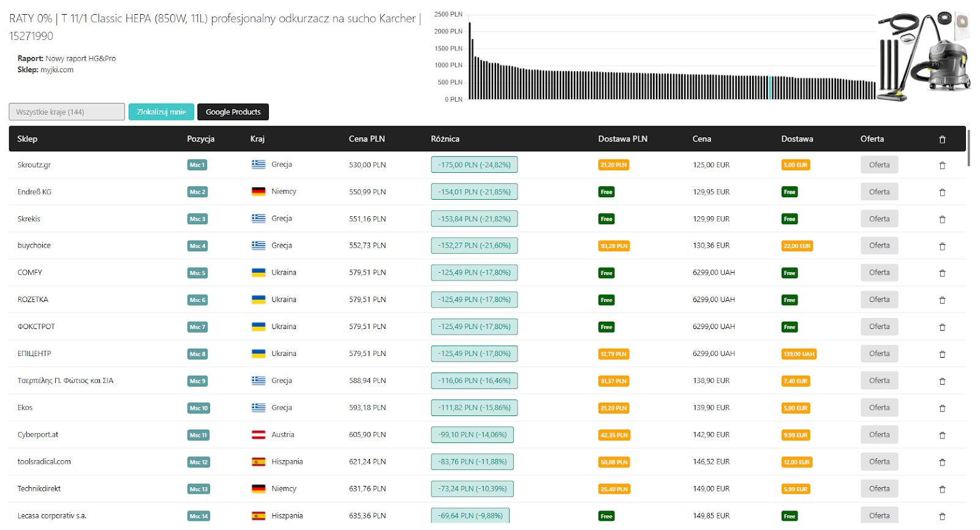Click the Karcher vacuum product image
980x530 pixels.
(925, 56)
